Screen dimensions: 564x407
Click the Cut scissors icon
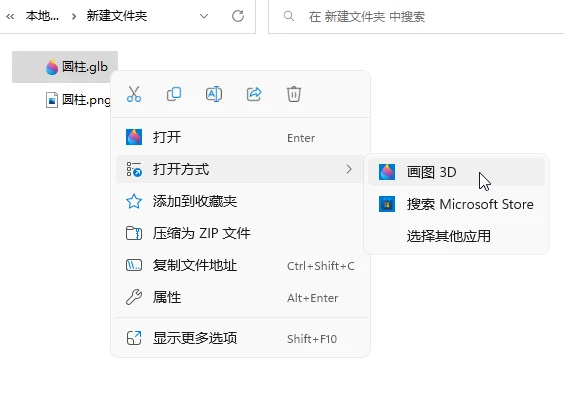click(134, 94)
